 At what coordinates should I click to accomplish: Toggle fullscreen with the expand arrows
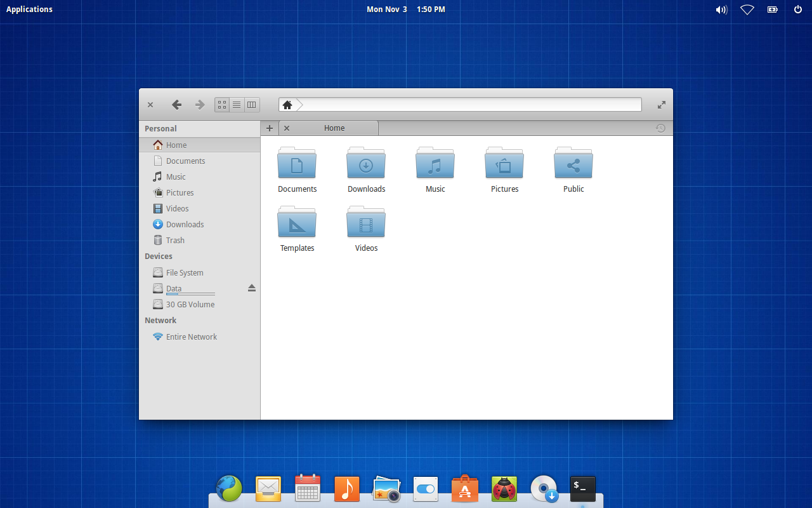tap(661, 104)
